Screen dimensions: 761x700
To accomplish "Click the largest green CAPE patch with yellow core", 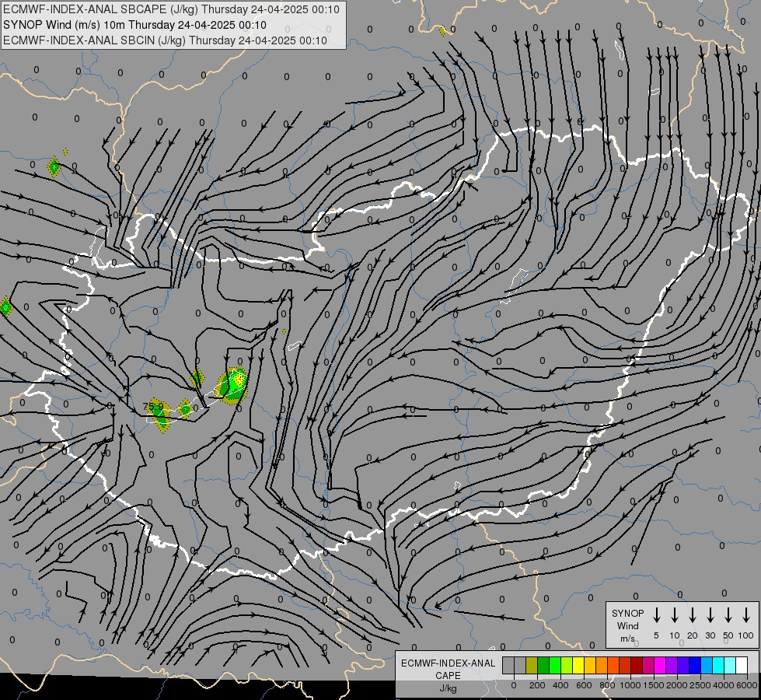I will tap(232, 386).
